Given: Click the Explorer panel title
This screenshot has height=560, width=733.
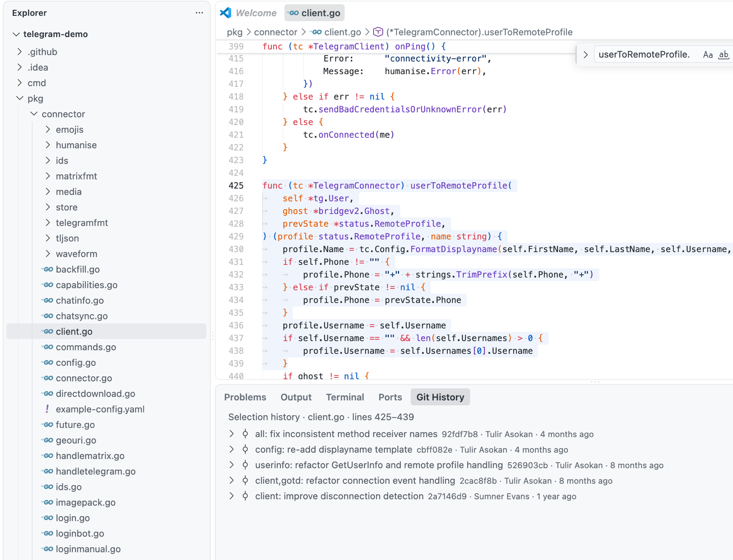Looking at the screenshot, I should pos(29,13).
